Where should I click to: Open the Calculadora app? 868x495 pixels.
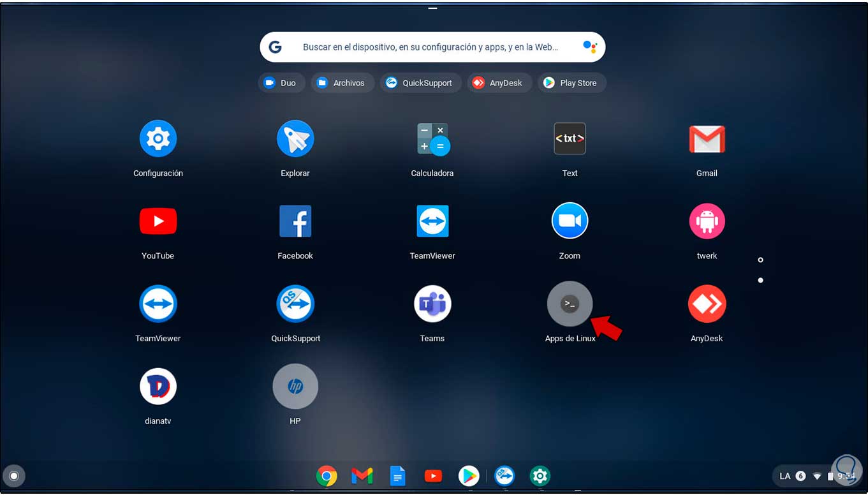432,139
